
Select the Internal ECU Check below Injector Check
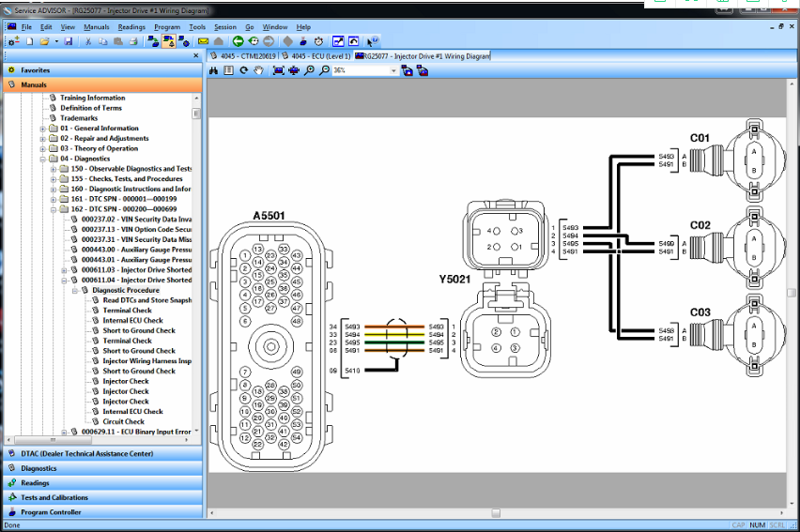coord(132,412)
